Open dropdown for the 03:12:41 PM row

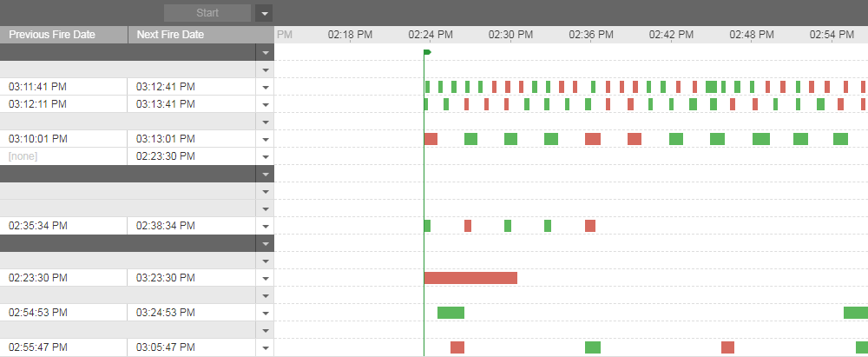(266, 87)
